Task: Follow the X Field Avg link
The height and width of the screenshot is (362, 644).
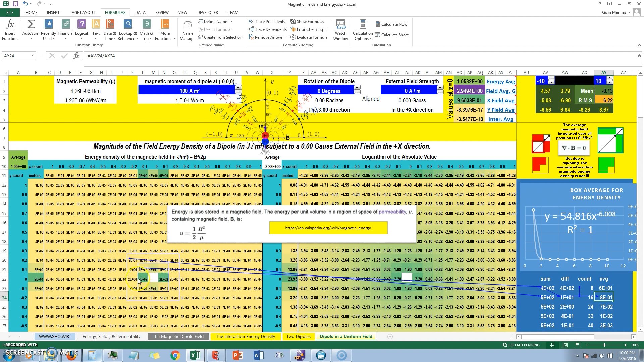Action: [x=500, y=100]
